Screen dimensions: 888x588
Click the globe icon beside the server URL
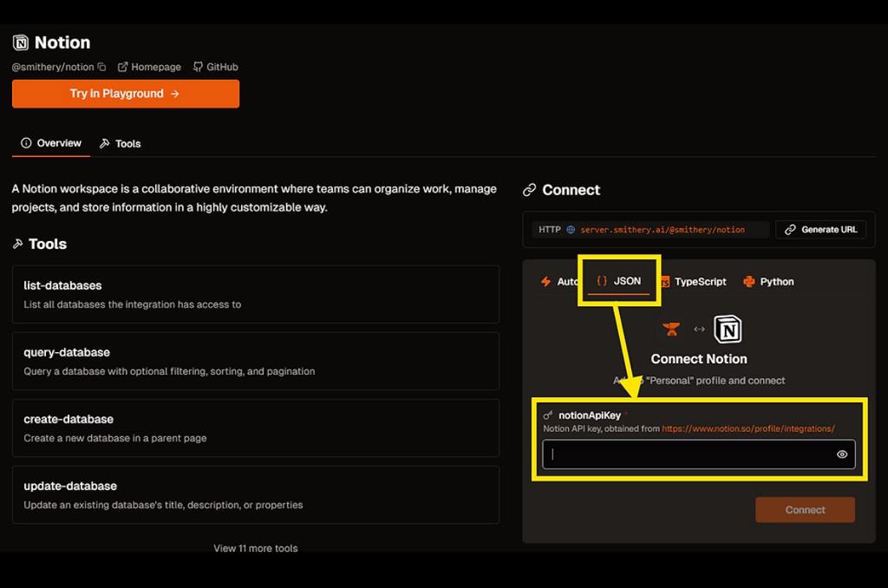[571, 230]
